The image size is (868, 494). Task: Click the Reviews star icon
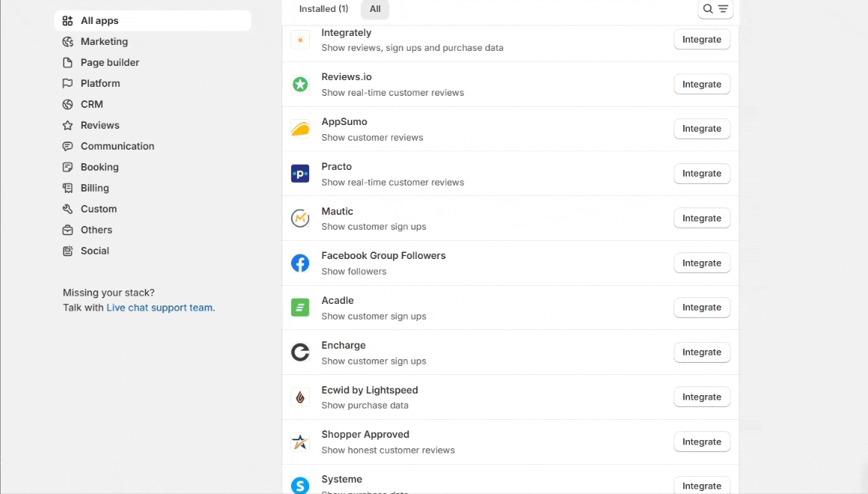pyautogui.click(x=67, y=125)
